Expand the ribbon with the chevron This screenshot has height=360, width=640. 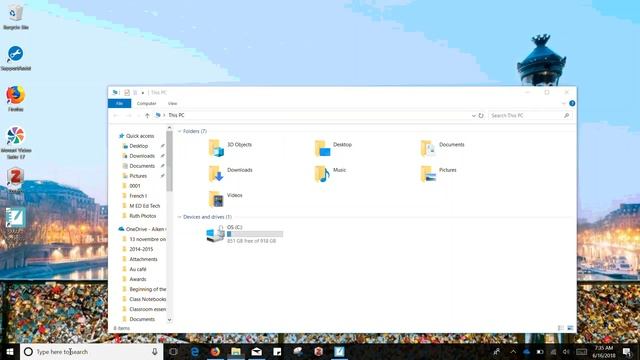click(x=564, y=103)
